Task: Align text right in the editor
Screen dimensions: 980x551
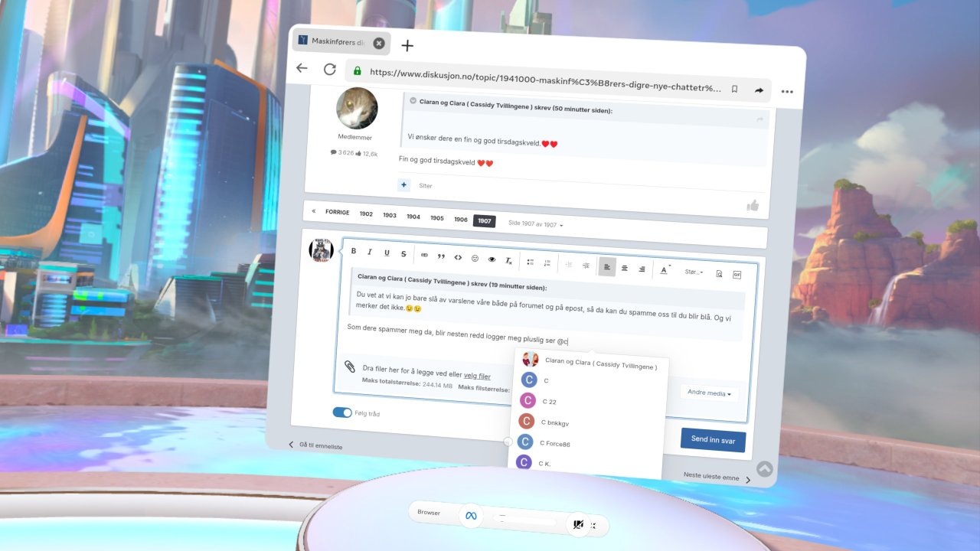Action: 642,269
